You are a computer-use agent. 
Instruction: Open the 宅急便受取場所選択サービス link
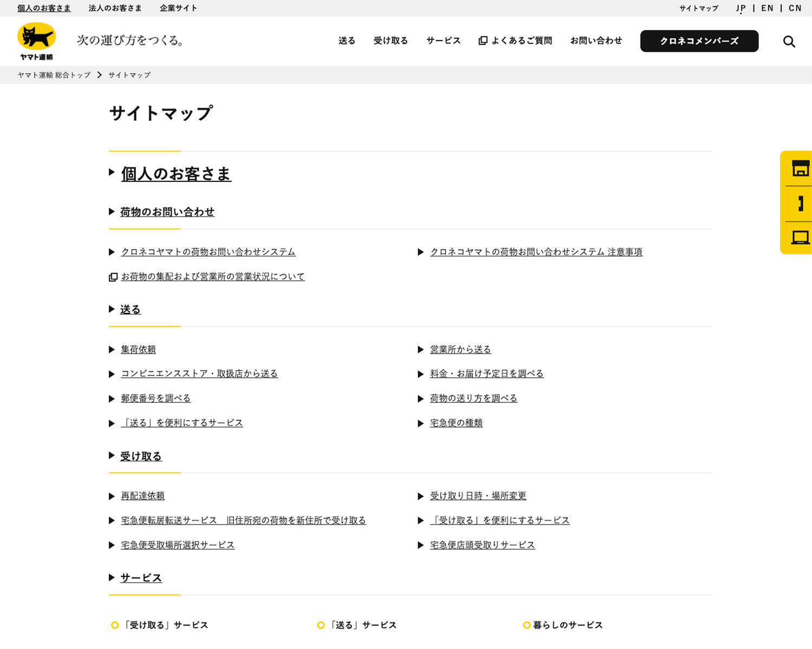point(178,545)
